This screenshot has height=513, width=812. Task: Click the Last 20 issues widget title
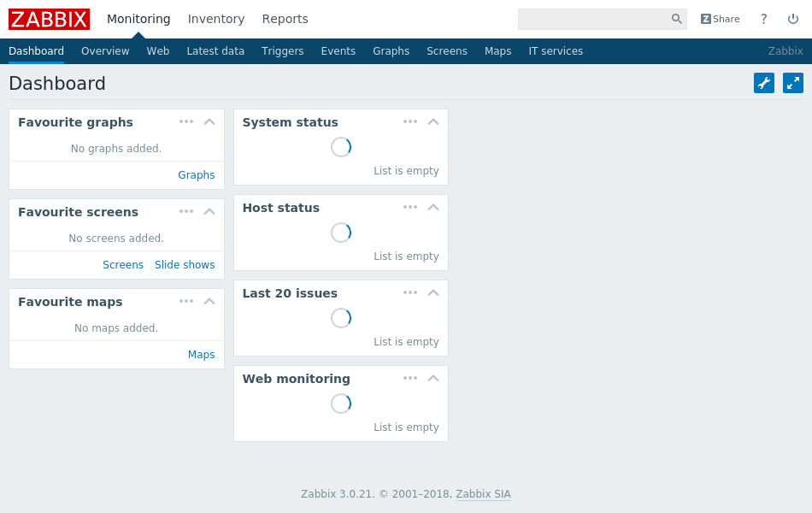290,293
